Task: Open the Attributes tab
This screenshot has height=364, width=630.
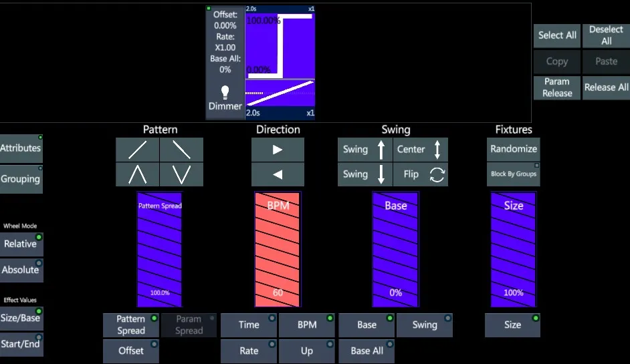Action: pos(21,149)
